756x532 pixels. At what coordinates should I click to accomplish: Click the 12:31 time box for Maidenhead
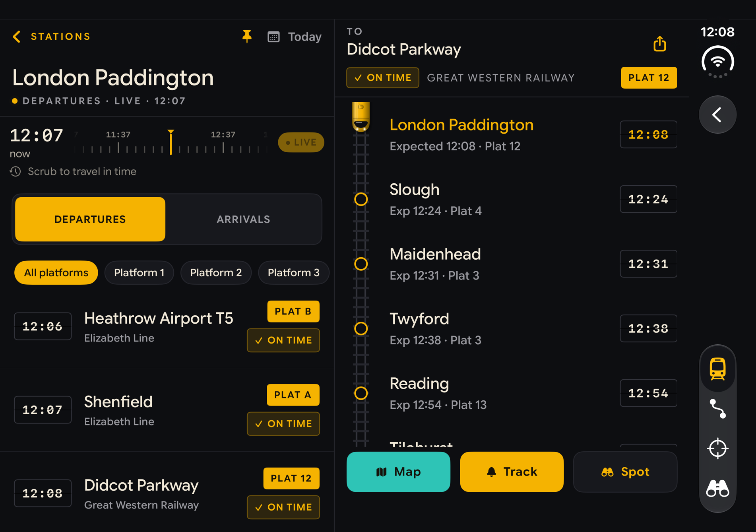(648, 264)
